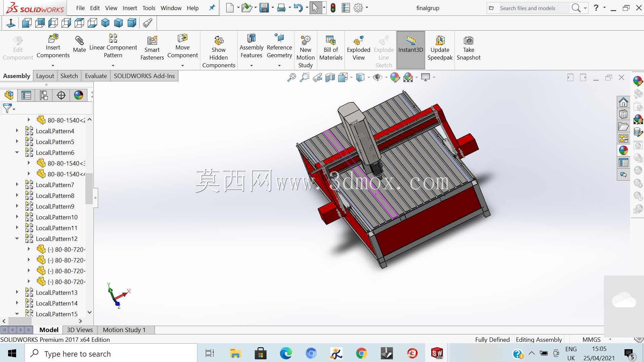Launch Smart Fasteners tool
The height and width of the screenshot is (362, 644).
pos(152,48)
